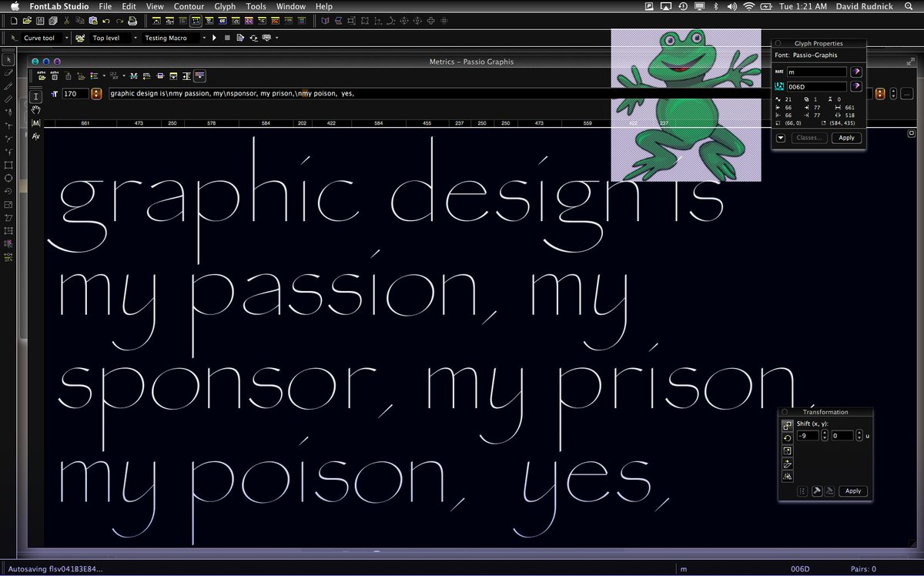Click the hammer icon in Transformation panel
The image size is (924, 576).
817,491
